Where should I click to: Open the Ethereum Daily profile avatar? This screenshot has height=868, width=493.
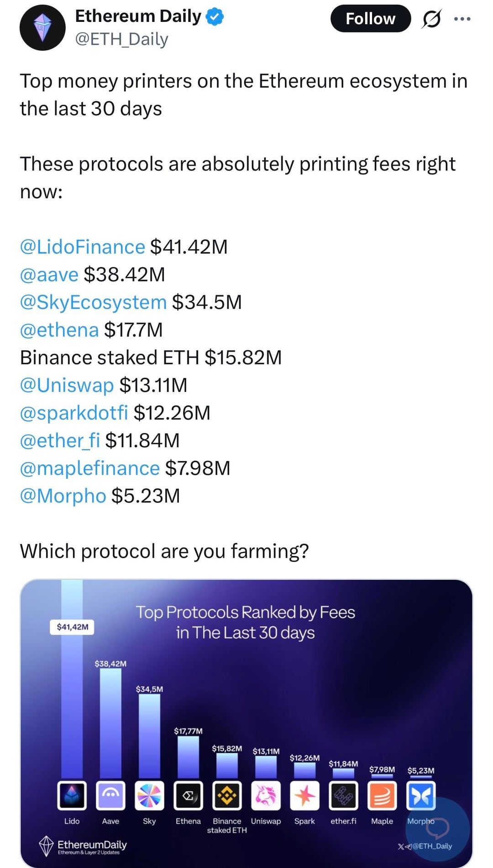click(42, 27)
